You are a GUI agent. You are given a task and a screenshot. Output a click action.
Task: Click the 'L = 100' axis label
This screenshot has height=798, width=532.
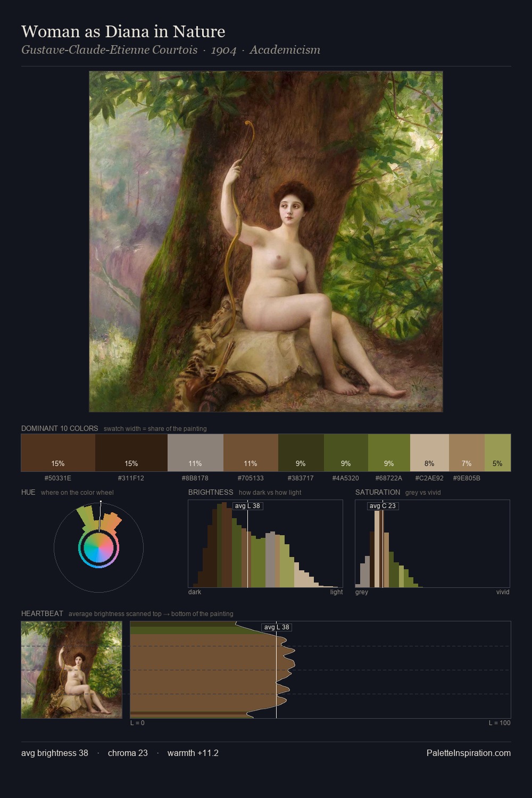click(x=500, y=723)
